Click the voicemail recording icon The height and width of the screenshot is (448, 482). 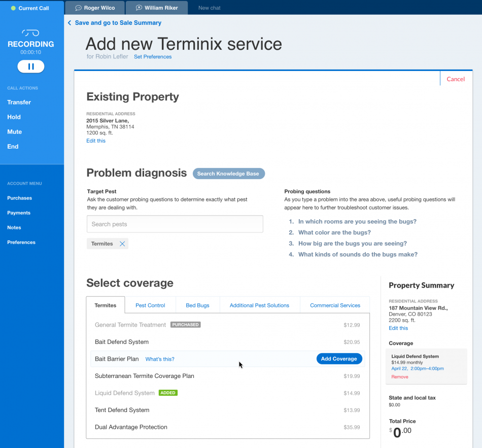pyautogui.click(x=30, y=32)
